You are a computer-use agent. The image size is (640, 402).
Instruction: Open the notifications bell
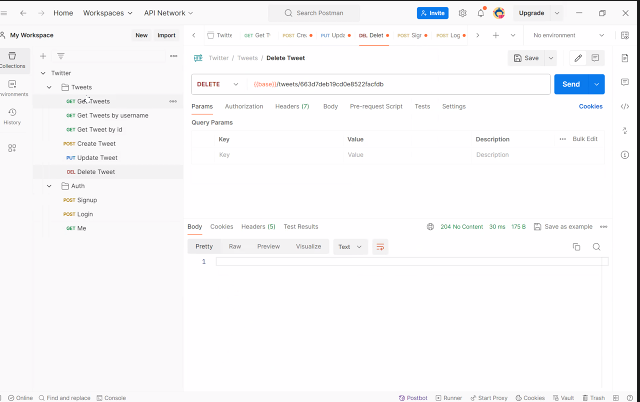(x=481, y=13)
